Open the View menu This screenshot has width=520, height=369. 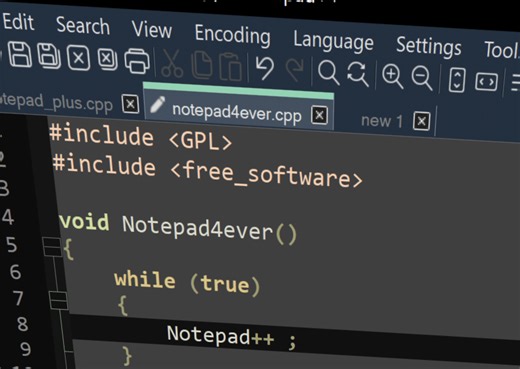point(152,30)
